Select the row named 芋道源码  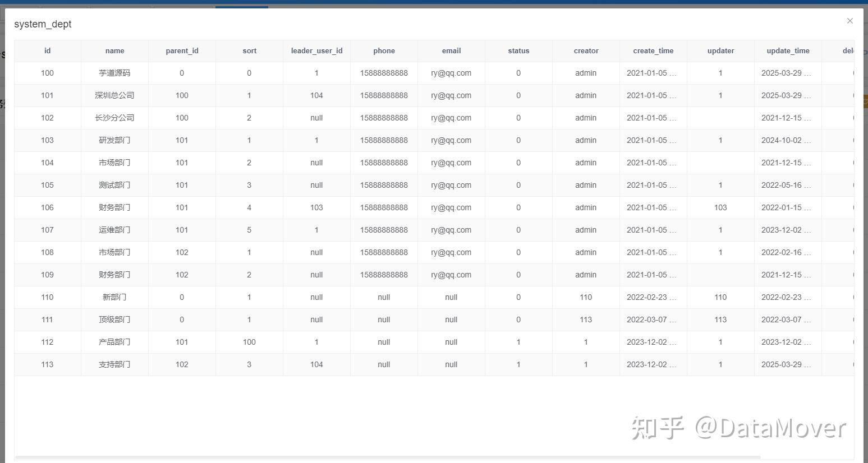114,73
